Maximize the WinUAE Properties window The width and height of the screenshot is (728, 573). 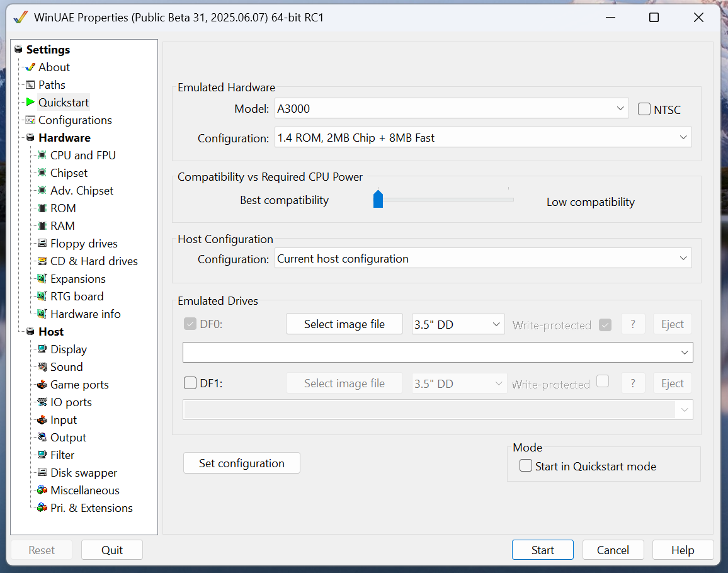coord(654,18)
